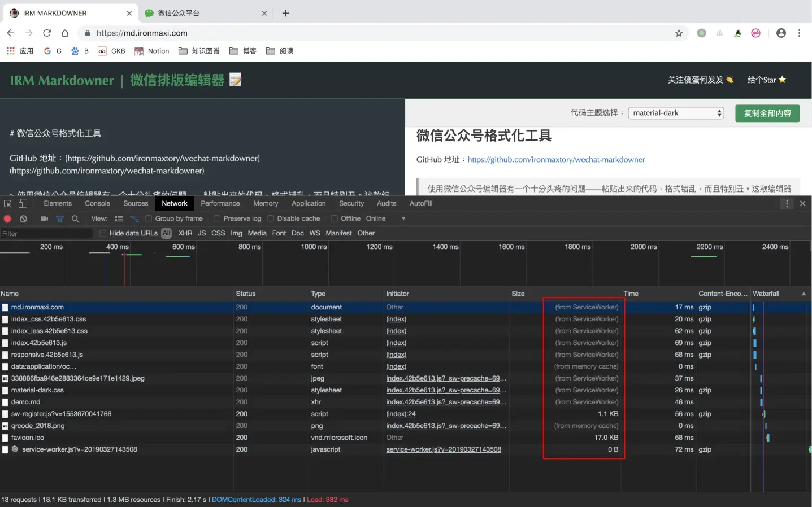
Task: Expand the network throttling Online dropdown arrow
Action: tap(403, 218)
